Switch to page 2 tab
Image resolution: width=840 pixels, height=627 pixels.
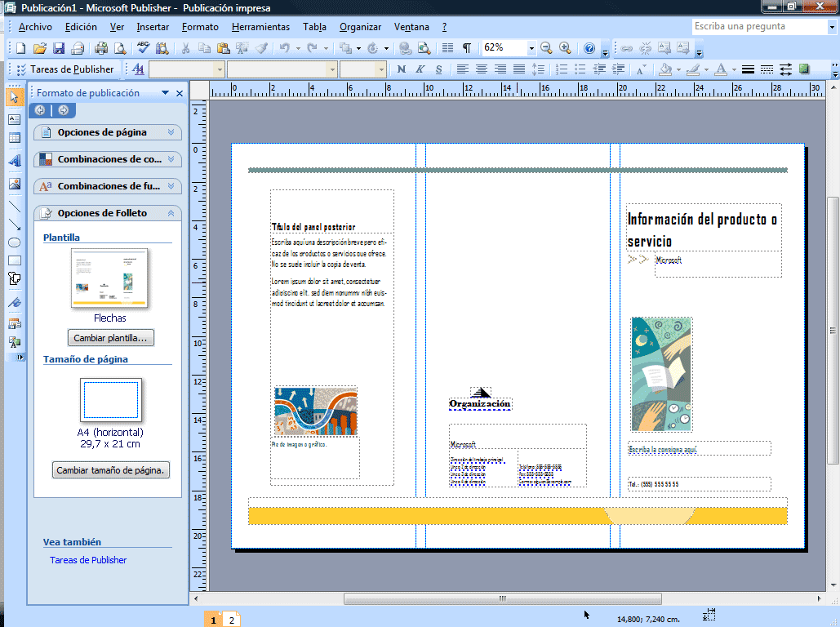pos(232,620)
